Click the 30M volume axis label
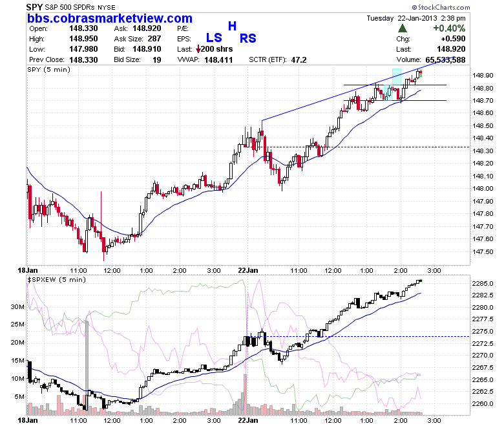504x426 pixels. click(17, 306)
